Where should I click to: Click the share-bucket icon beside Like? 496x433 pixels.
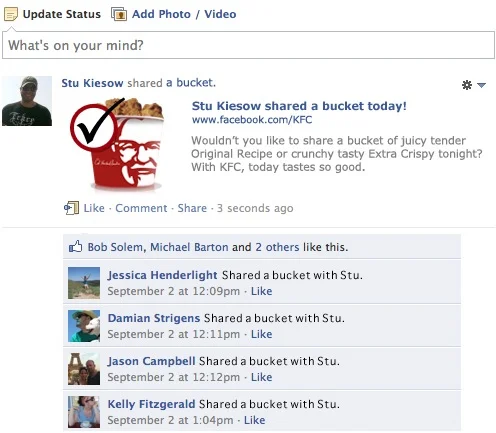coord(71,208)
